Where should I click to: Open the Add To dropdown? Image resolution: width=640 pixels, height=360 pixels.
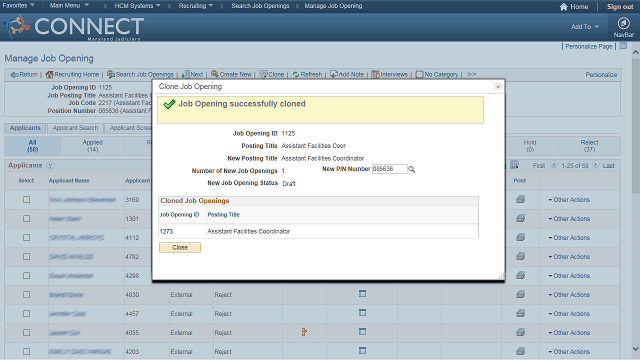click(585, 27)
